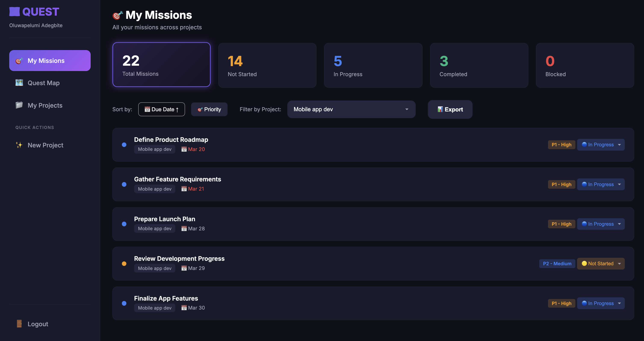Click the My Projects folder icon
The width and height of the screenshot is (644, 341).
(x=19, y=105)
